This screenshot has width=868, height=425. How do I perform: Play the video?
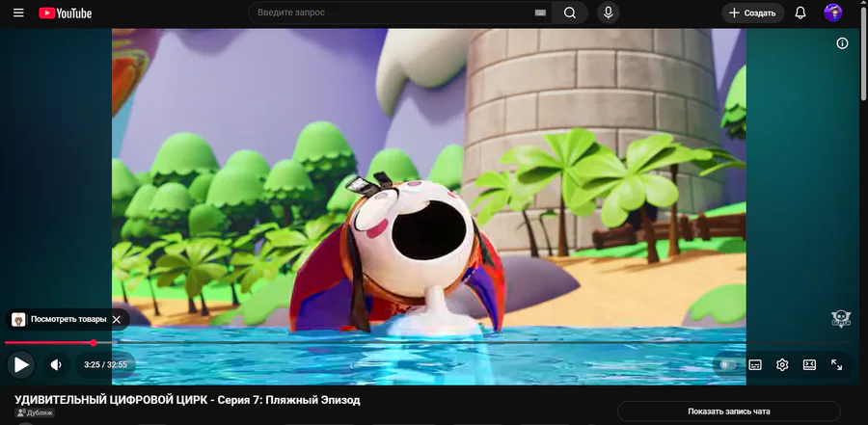21,364
